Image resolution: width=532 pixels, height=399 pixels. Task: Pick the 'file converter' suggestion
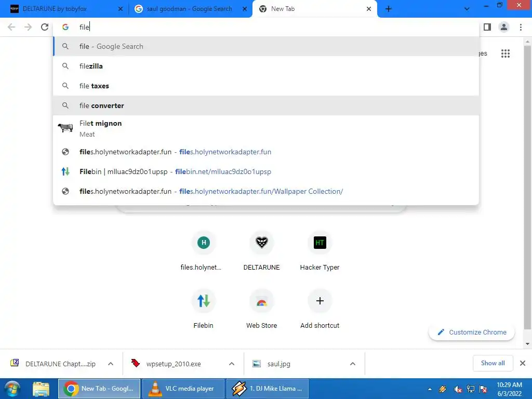coord(266,105)
